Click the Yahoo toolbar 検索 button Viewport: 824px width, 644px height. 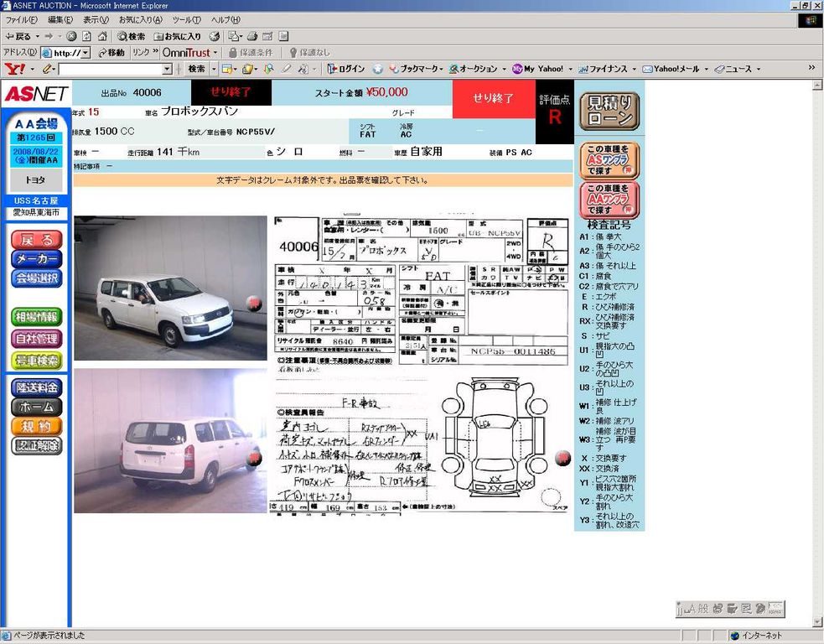[x=196, y=69]
